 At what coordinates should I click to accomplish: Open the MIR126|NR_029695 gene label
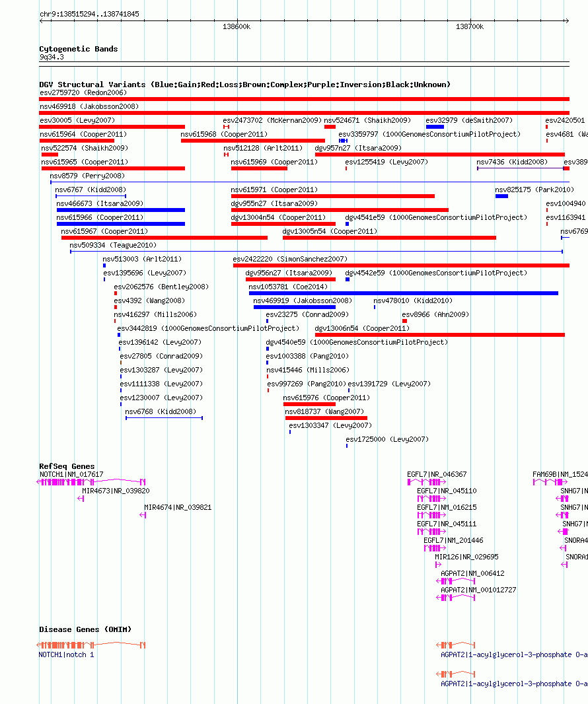tap(466, 557)
